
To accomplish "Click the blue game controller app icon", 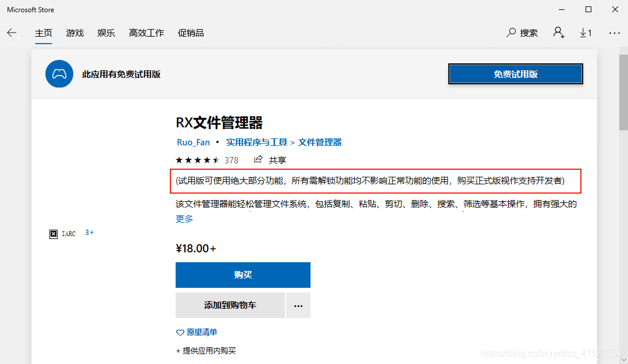I will coord(59,74).
